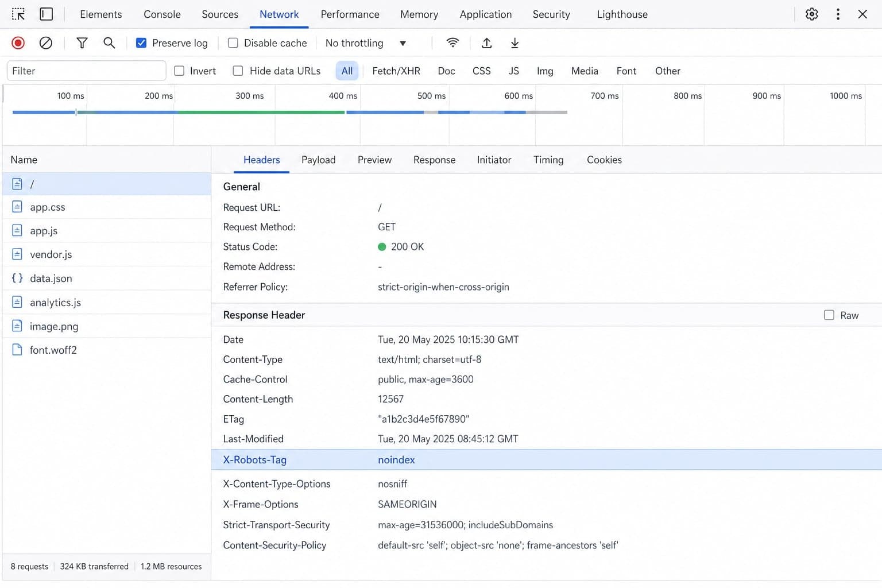Export HAR file download icon
The image size is (882, 588).
click(x=514, y=43)
